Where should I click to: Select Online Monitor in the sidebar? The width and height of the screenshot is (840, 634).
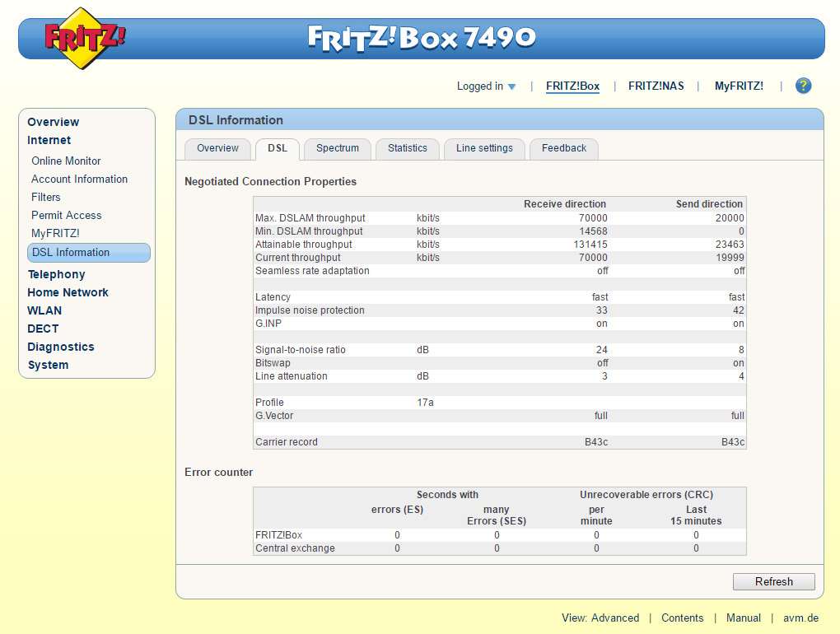(x=66, y=161)
